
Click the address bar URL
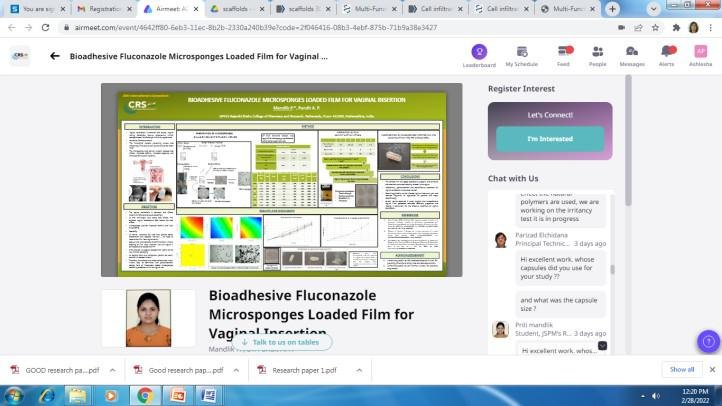[256, 28]
